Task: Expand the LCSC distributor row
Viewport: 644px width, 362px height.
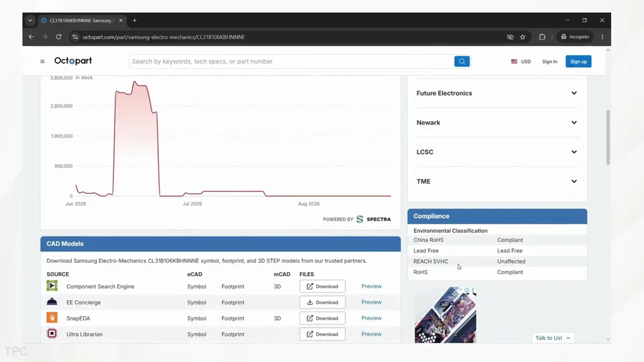Action: [497, 152]
